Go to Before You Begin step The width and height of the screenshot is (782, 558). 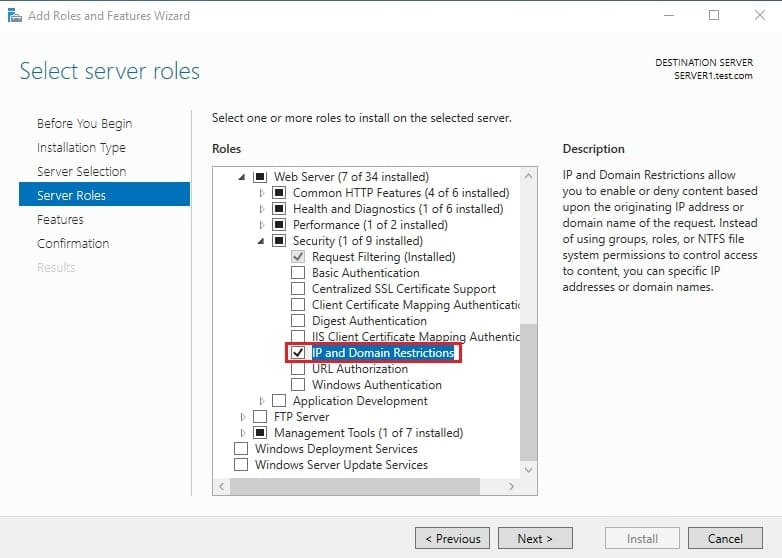point(84,123)
